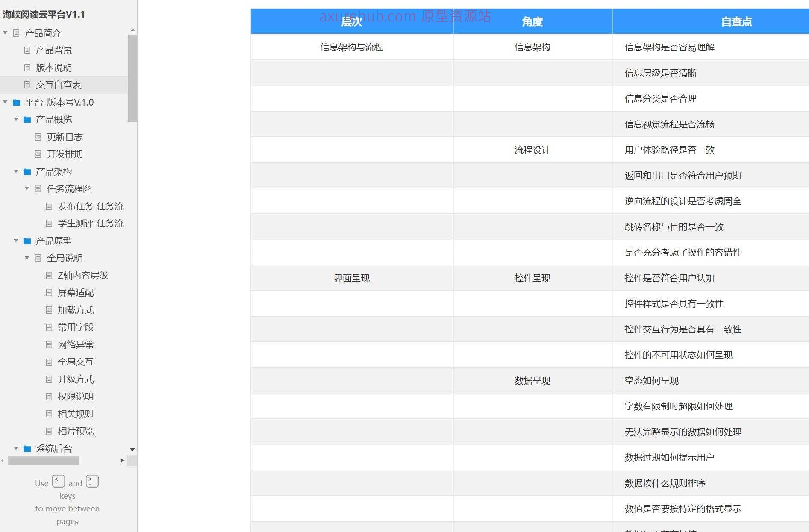Click the page icon for 屏幕适配

click(49, 293)
